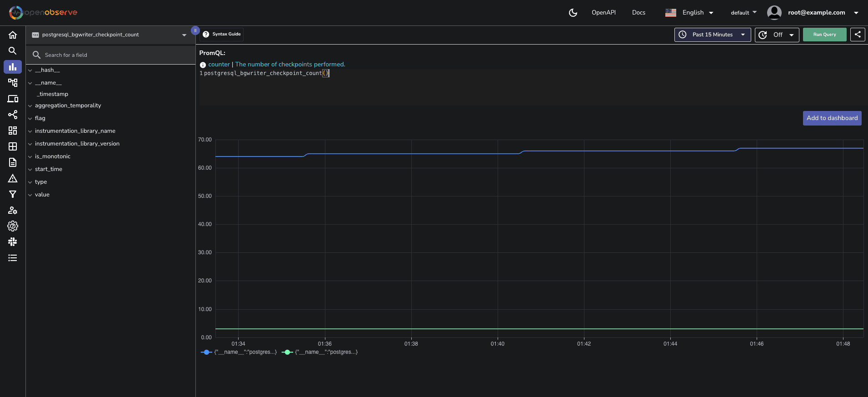Open the Alerts triangle icon in sidebar
This screenshot has height=397, width=868.
(13, 178)
